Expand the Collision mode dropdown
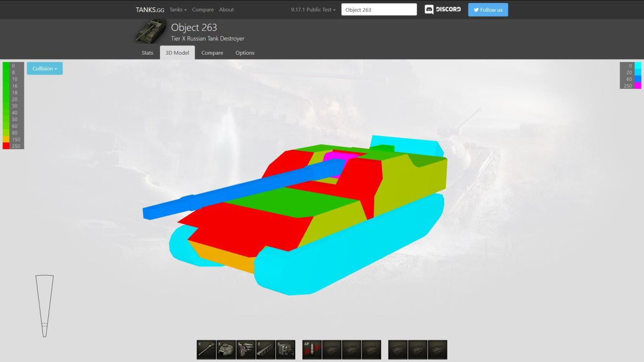This screenshot has height=362, width=644. coord(45,69)
